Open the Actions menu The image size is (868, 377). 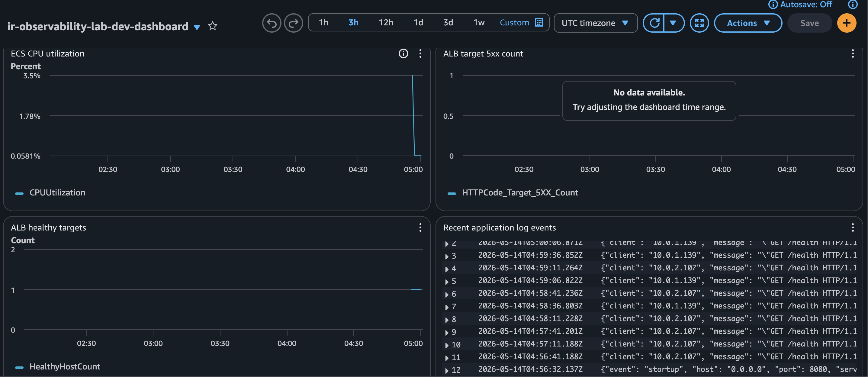748,23
